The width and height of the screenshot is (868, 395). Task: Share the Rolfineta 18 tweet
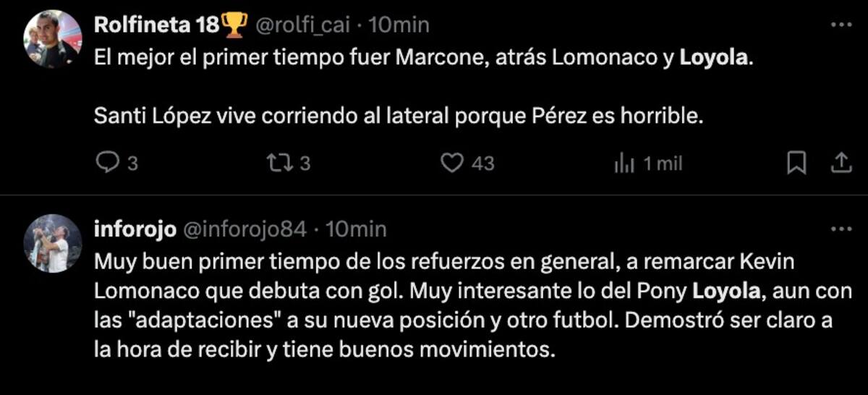point(841,164)
